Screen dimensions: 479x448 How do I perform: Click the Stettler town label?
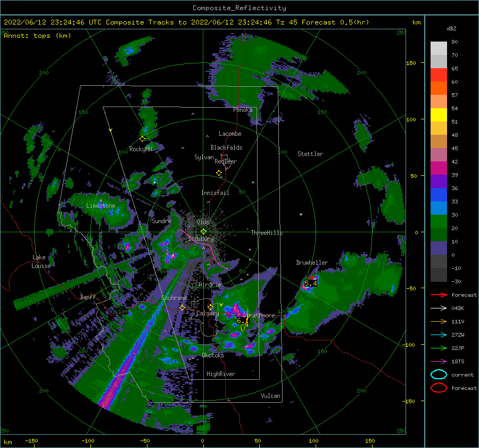click(x=310, y=154)
